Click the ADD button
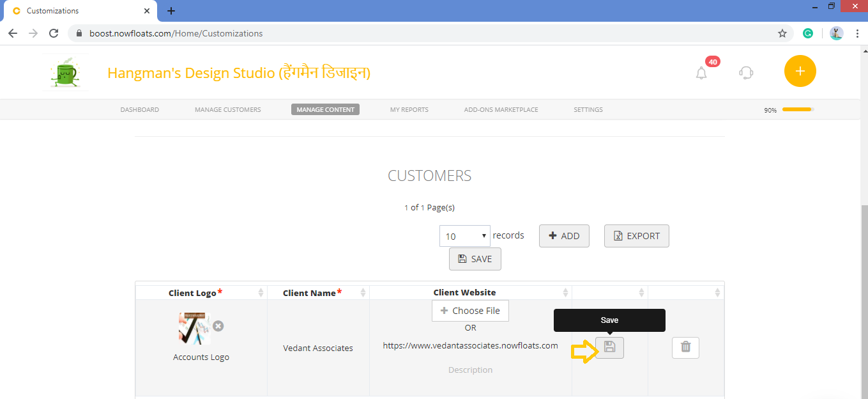This screenshot has width=868, height=399. (x=564, y=236)
